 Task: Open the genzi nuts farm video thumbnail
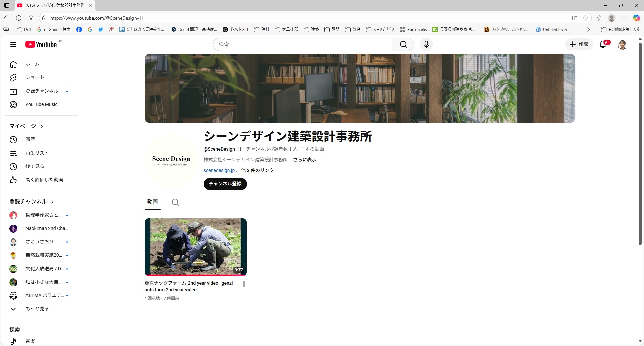195,247
